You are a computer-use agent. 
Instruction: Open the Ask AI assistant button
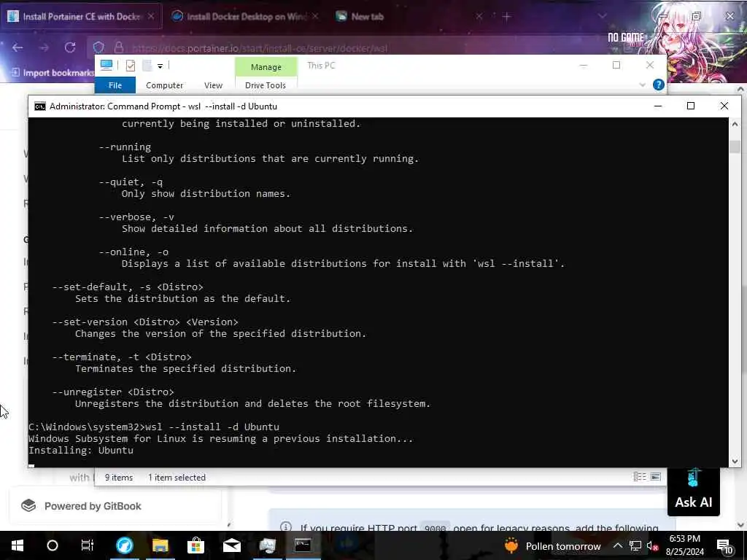[x=693, y=491]
